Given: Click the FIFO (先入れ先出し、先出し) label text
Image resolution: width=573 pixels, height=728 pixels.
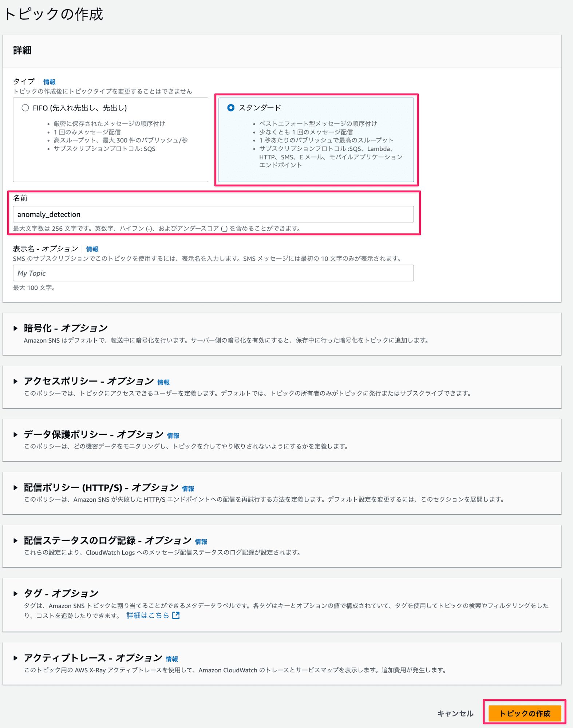Looking at the screenshot, I should [80, 108].
